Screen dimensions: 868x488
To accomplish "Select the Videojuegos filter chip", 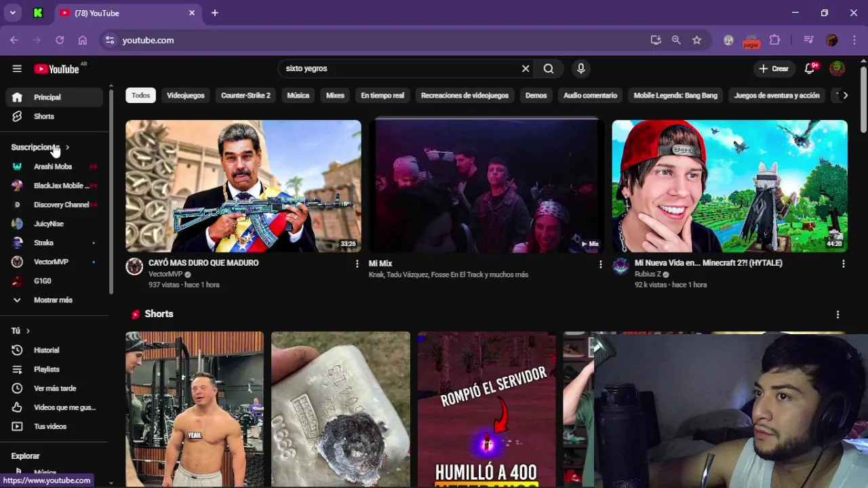I will click(186, 96).
